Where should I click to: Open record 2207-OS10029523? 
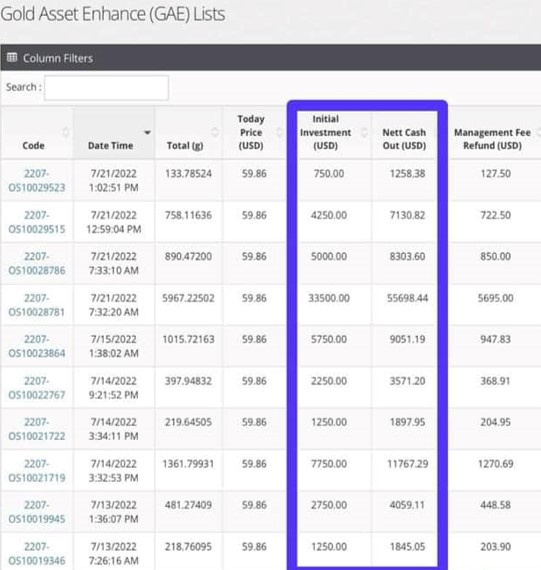[x=37, y=181]
